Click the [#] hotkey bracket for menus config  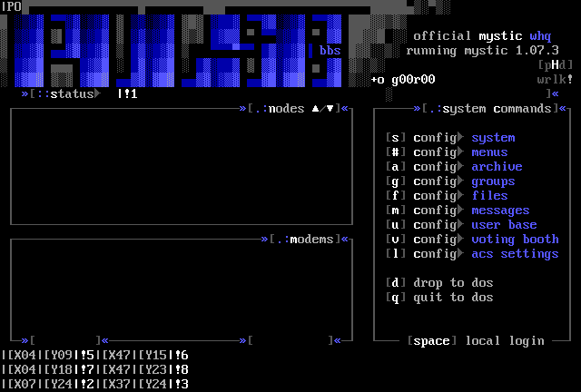(x=395, y=152)
